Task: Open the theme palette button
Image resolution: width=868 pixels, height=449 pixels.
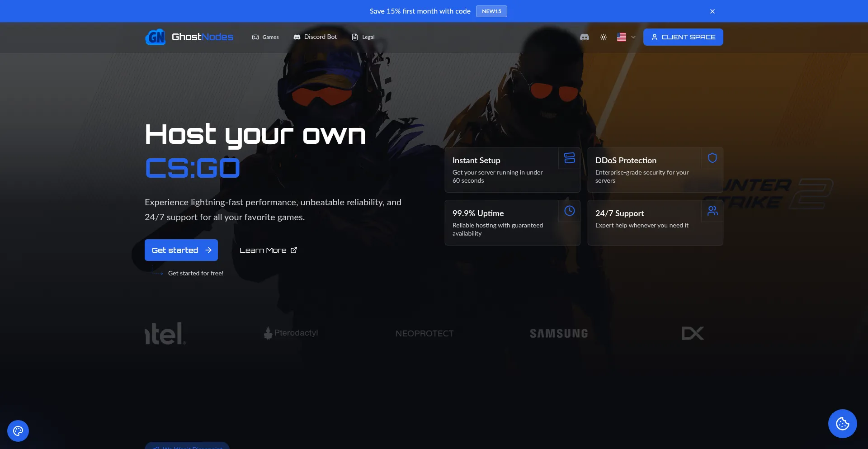Action: point(18,431)
